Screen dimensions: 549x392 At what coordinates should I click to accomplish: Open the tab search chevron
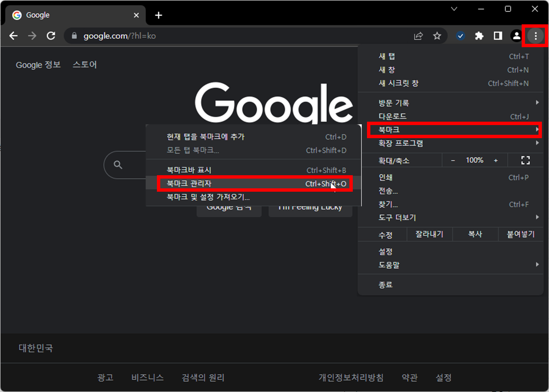[x=454, y=9]
